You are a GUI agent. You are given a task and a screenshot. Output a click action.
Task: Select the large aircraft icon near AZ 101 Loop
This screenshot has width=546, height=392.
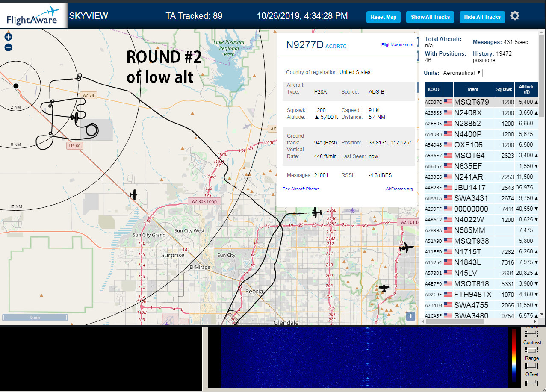[x=406, y=247]
